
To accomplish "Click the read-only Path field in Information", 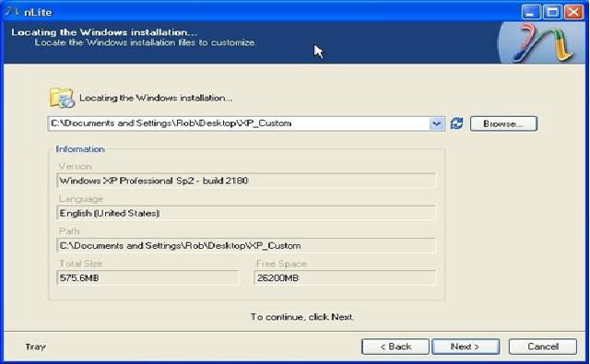I will point(246,245).
